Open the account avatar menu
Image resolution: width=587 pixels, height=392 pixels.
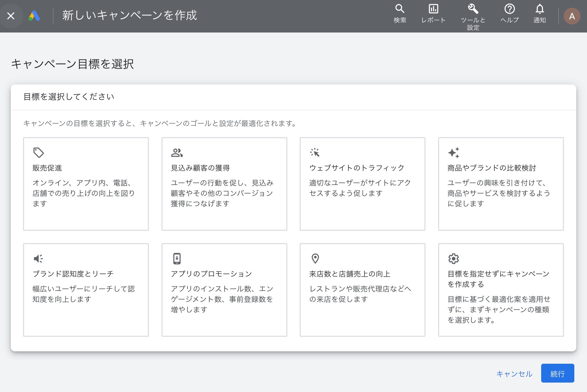(x=572, y=16)
